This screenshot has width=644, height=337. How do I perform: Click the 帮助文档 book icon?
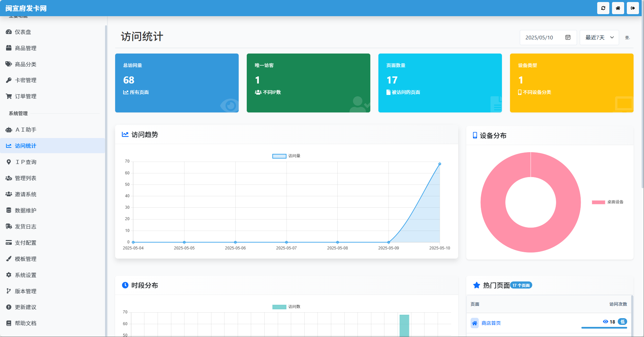pyautogui.click(x=9, y=323)
